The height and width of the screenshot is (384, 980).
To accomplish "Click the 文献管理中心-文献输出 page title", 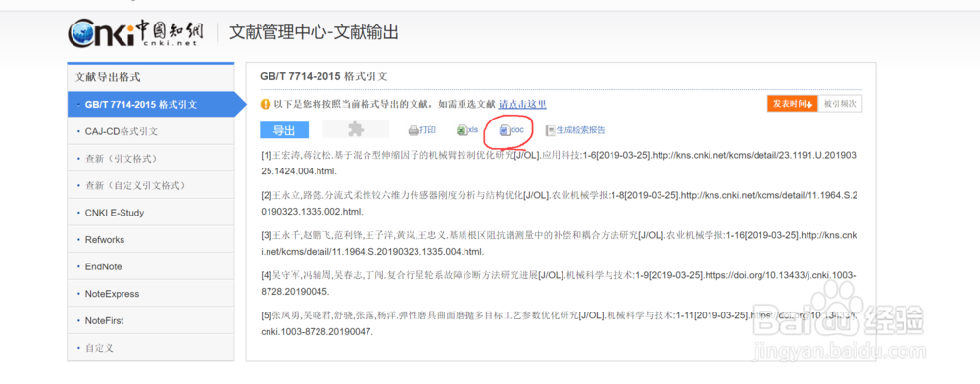I will tap(314, 32).
